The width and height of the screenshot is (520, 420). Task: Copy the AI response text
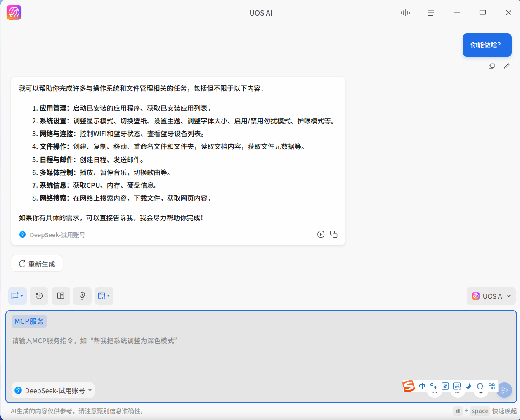click(x=334, y=234)
